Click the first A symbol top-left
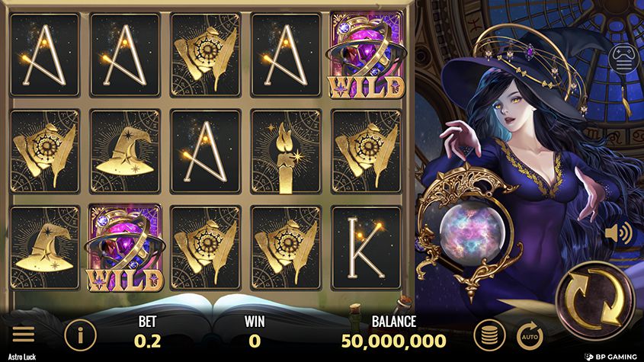Screen dimensions: 644x362 44,55
